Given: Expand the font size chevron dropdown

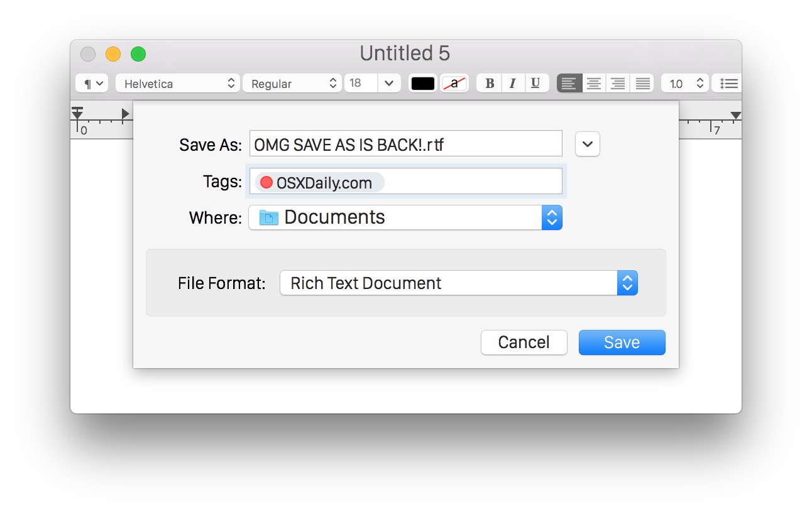Looking at the screenshot, I should (x=389, y=84).
